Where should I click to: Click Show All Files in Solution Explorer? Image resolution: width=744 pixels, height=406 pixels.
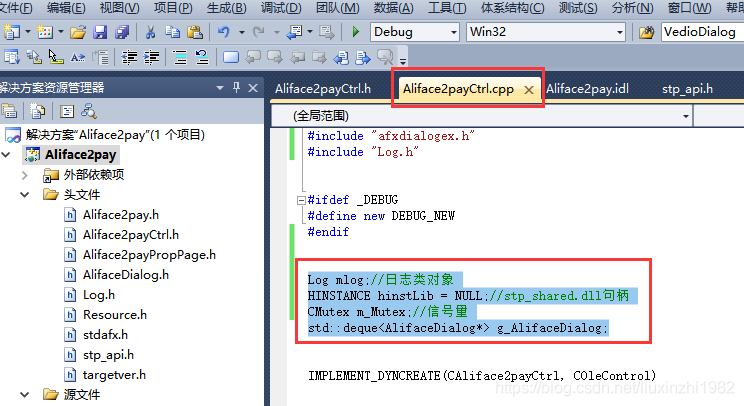click(37, 111)
